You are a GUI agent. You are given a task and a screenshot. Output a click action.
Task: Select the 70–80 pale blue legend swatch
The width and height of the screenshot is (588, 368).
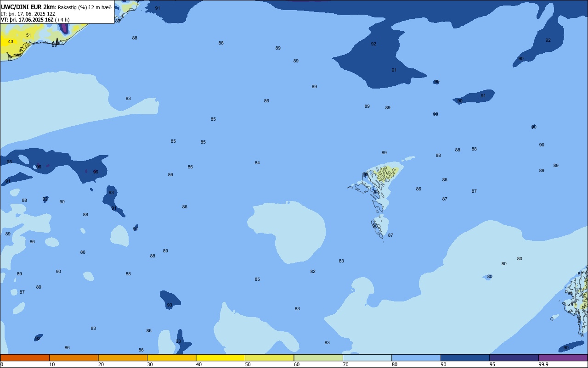(367, 357)
